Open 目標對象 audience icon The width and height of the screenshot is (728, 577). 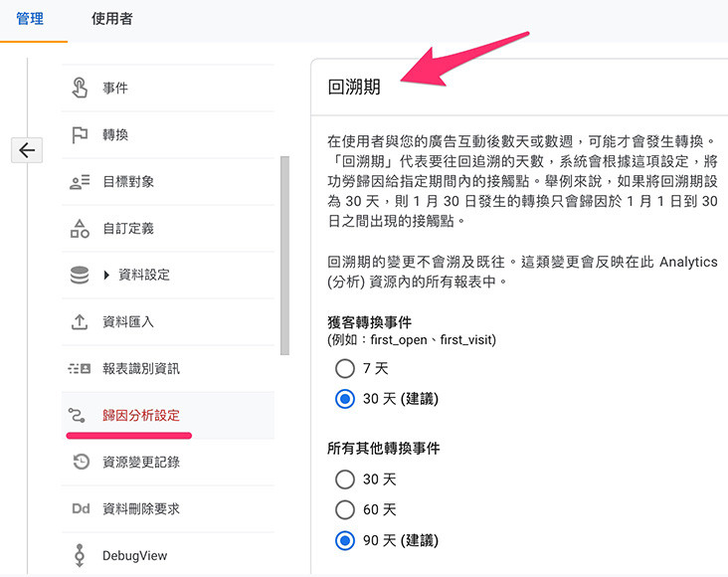[x=80, y=181]
